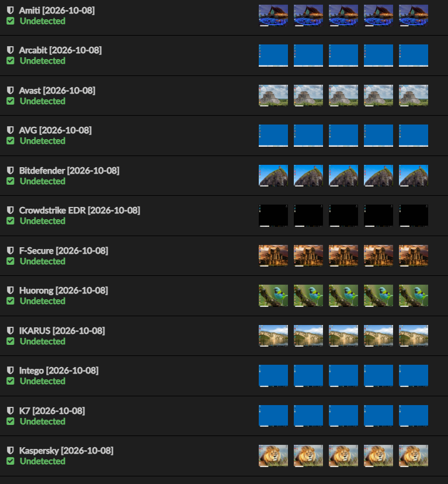Open first thumbnail in K7 row
The image size is (448, 484).
(273, 416)
